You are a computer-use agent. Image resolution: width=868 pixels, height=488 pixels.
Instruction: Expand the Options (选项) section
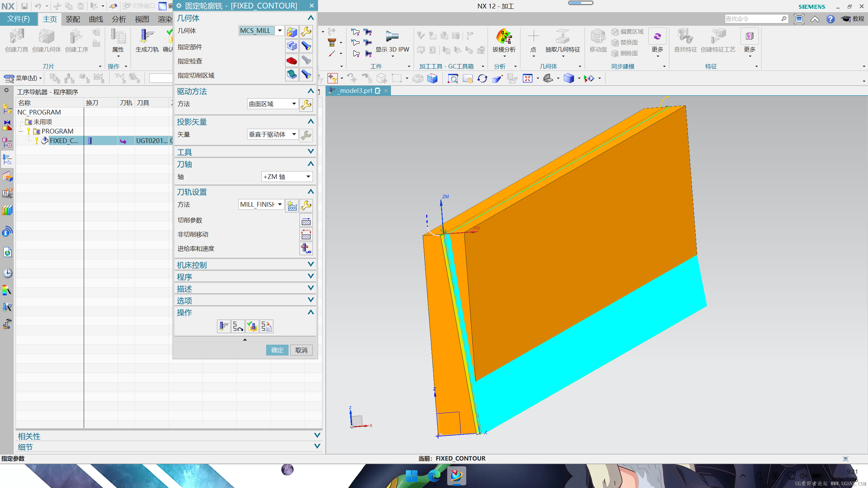pos(310,300)
